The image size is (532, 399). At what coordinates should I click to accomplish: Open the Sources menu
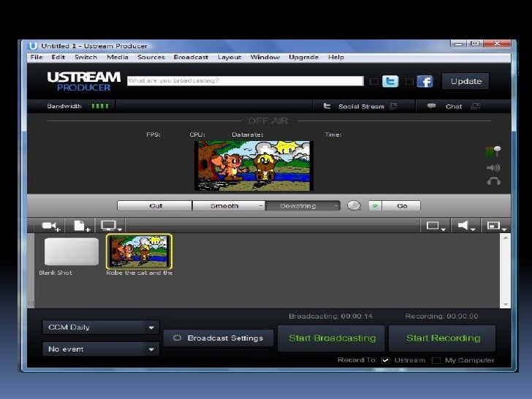coord(151,57)
